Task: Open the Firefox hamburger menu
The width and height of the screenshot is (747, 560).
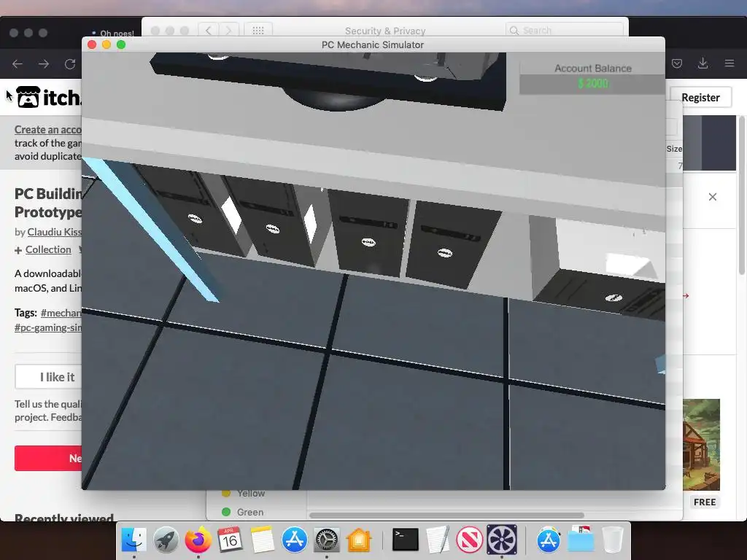Action: (729, 63)
